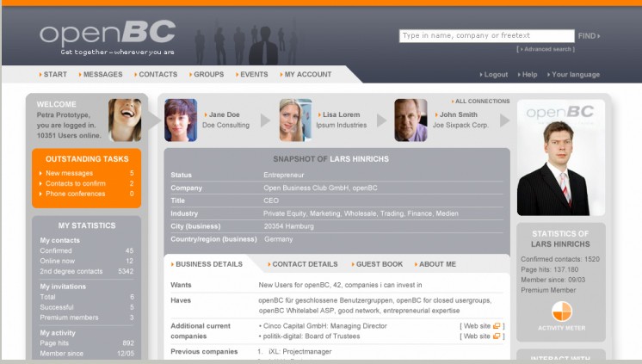Focus the name, company or freetext search field
The height and width of the screenshot is (364, 642).
tap(487, 35)
